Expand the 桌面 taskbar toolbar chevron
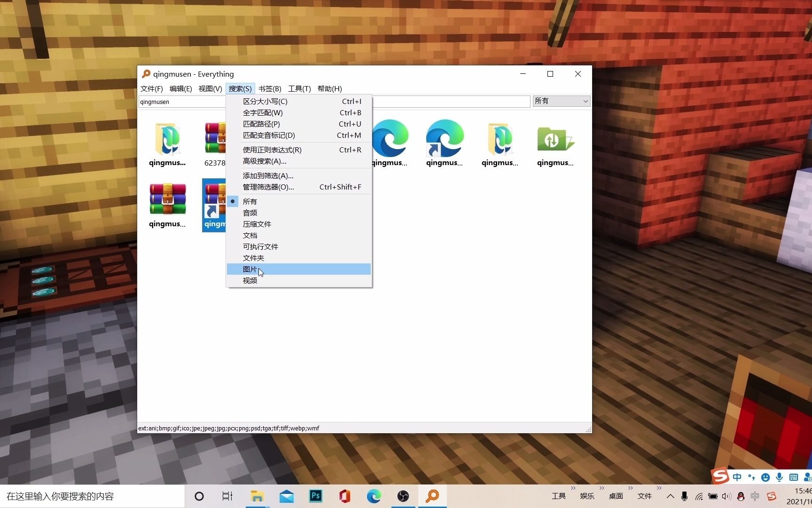The height and width of the screenshot is (508, 812). click(x=630, y=488)
